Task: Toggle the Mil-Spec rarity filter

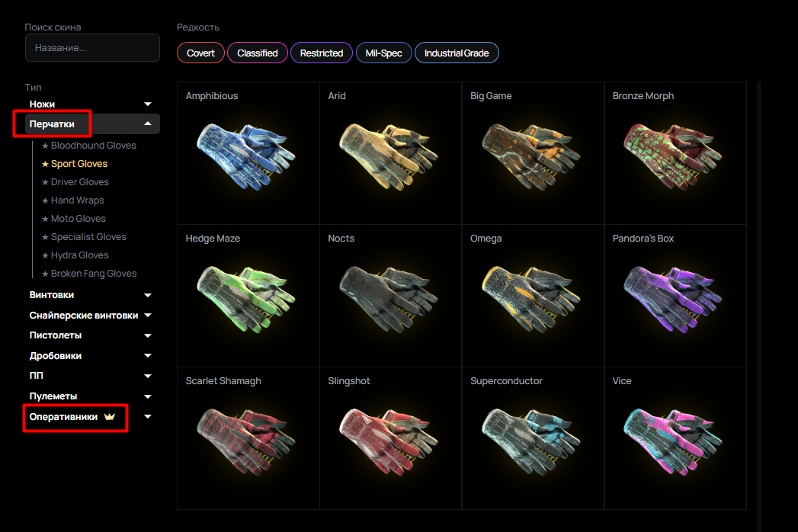Action: tap(383, 53)
